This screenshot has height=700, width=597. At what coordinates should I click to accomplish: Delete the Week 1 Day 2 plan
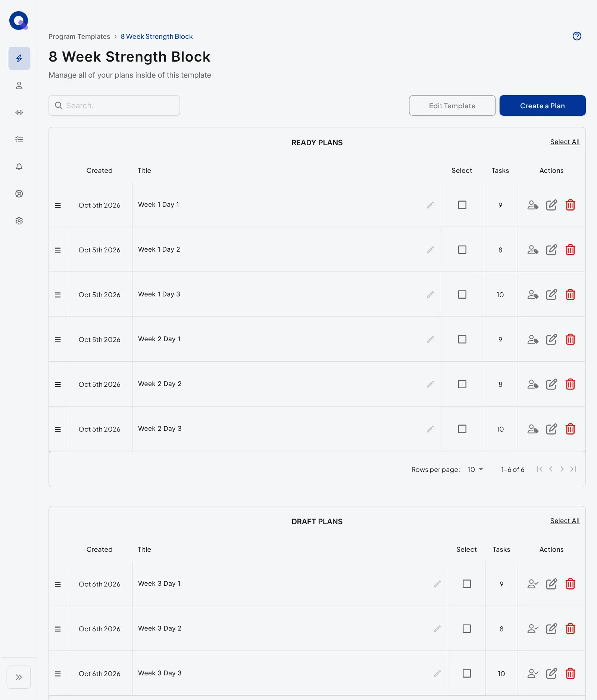pyautogui.click(x=570, y=250)
